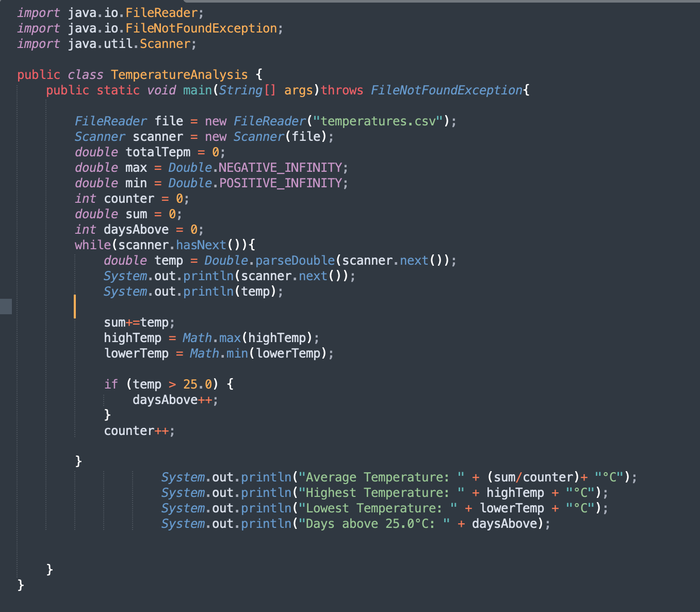Viewport: 700px width, 612px height.
Task: Click the hasNext method call
Action: click(201, 245)
